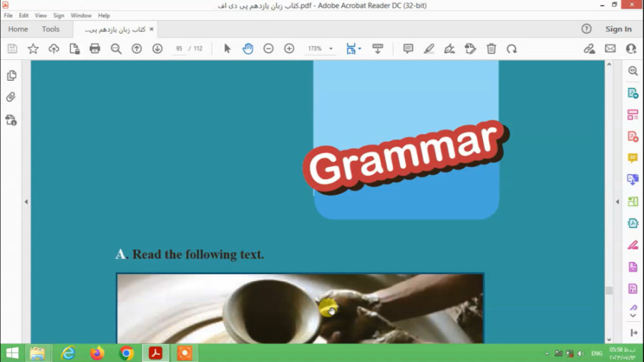Click the scroll down arrow of scrollbar
The image size is (644, 362).
tap(609, 339)
